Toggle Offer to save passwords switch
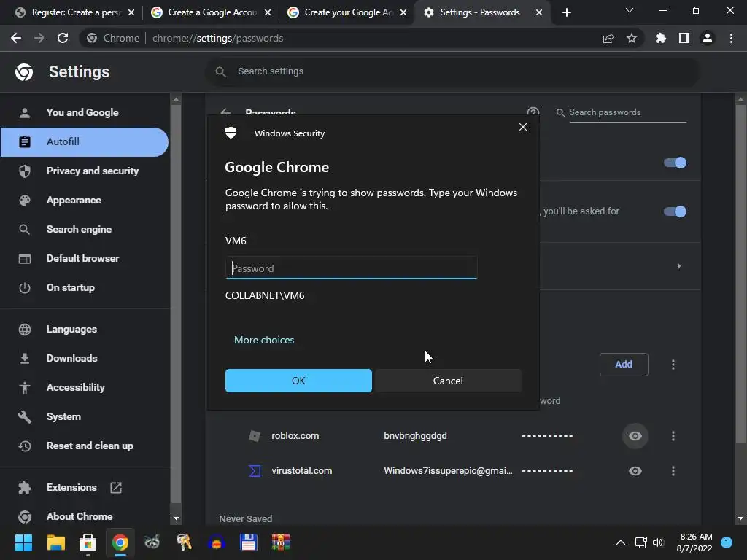 675,163
